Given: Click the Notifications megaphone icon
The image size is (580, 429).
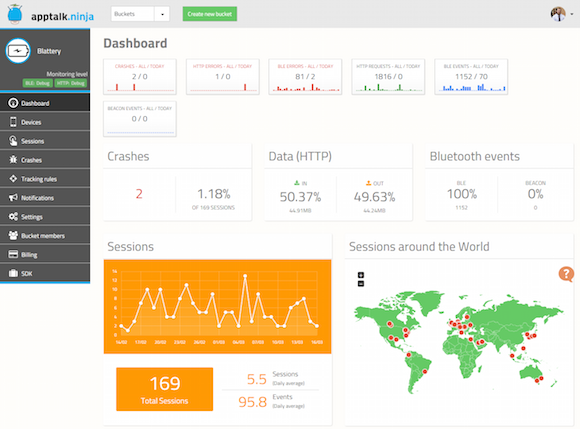Looking at the screenshot, I should 13,197.
